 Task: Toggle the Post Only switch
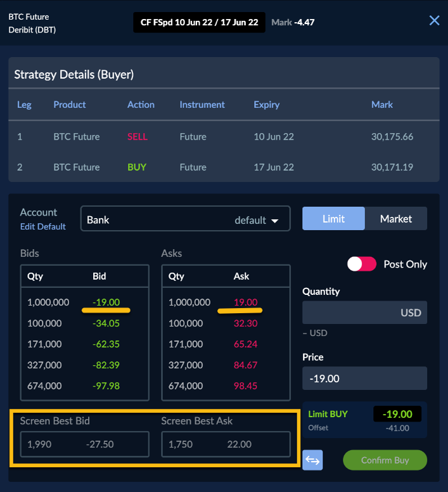pos(362,264)
